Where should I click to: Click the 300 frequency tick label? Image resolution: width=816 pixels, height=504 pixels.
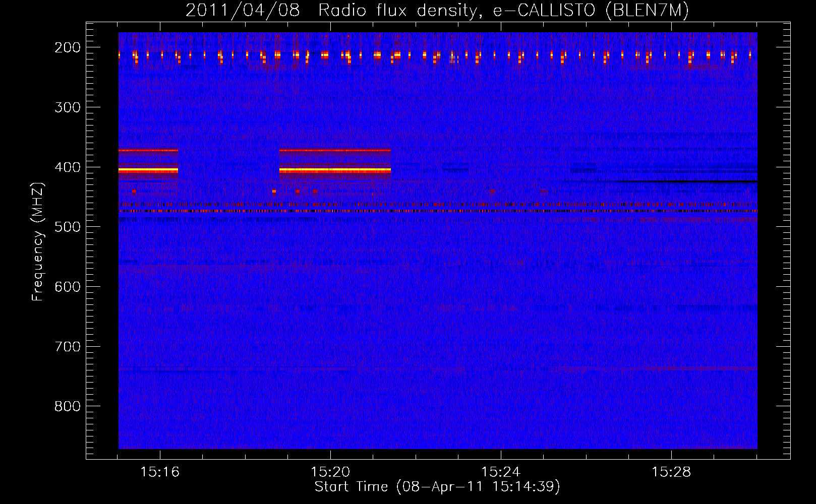pyautogui.click(x=68, y=107)
